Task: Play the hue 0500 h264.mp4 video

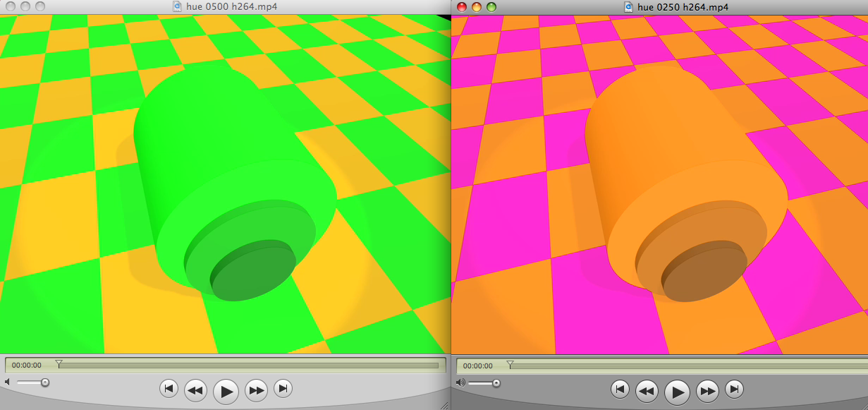Action: coord(226,390)
